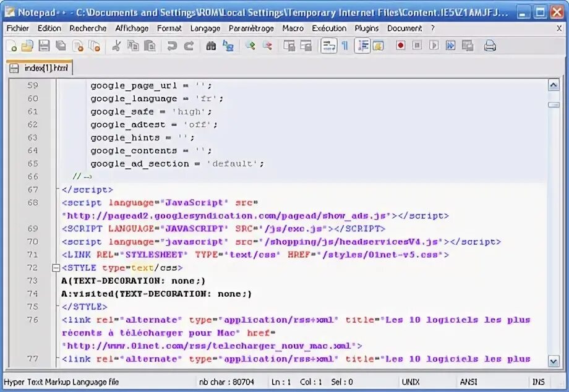Click the telecharger_nouv_mac.xml URL text
The height and width of the screenshot is (392, 569).
click(x=209, y=346)
